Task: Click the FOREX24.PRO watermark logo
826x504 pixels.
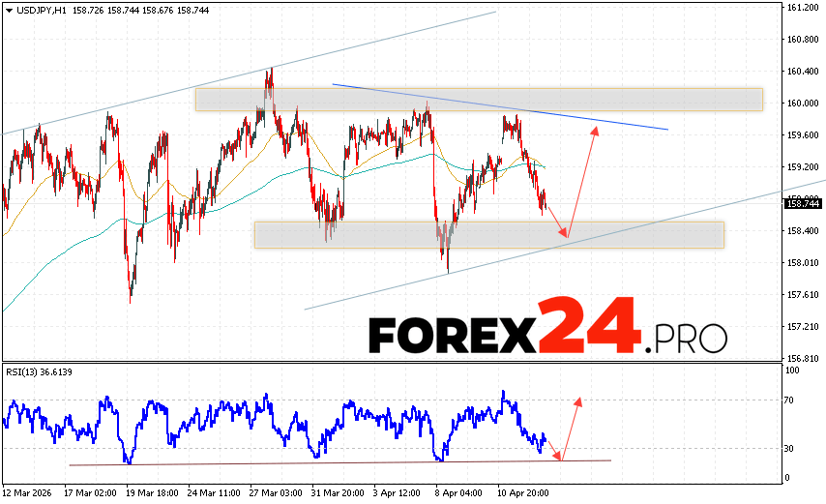Action: [x=547, y=330]
